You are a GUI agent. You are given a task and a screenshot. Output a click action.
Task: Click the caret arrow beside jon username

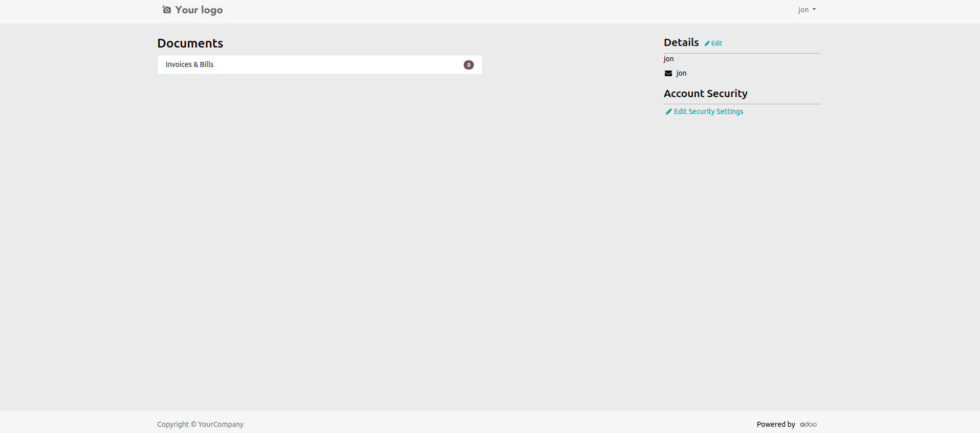814,10
